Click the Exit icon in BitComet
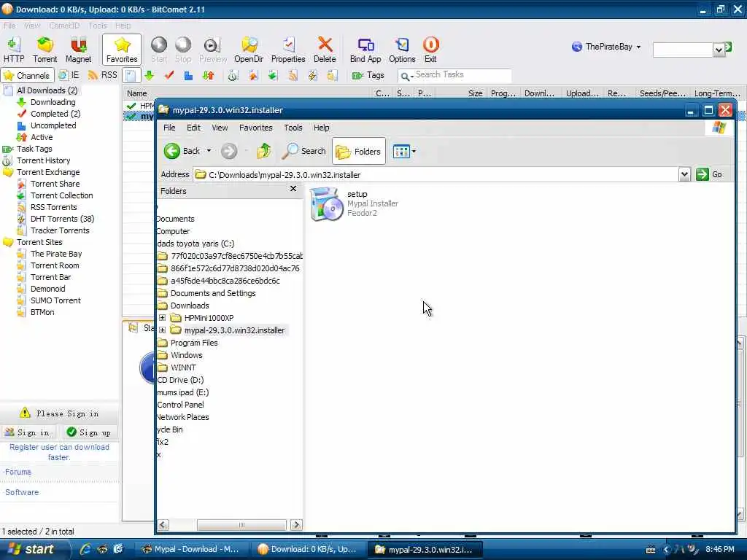This screenshot has height=560, width=747. point(430,50)
